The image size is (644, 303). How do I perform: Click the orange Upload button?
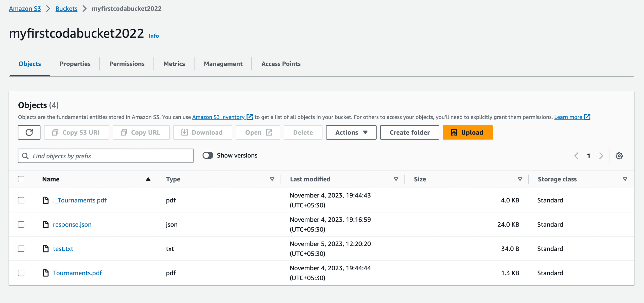pyautogui.click(x=468, y=133)
